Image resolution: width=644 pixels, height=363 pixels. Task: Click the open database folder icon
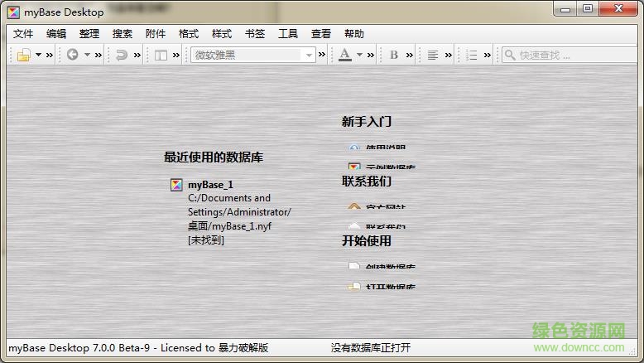point(24,56)
